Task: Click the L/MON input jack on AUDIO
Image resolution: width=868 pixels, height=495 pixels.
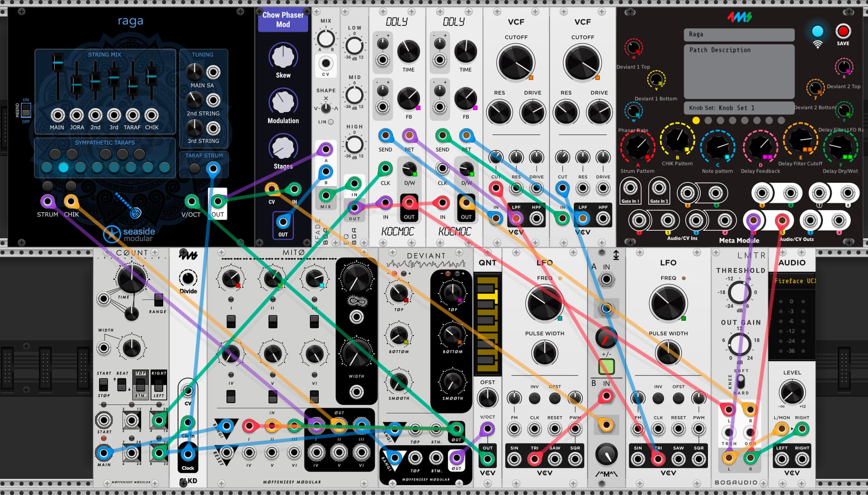Action: click(x=782, y=429)
